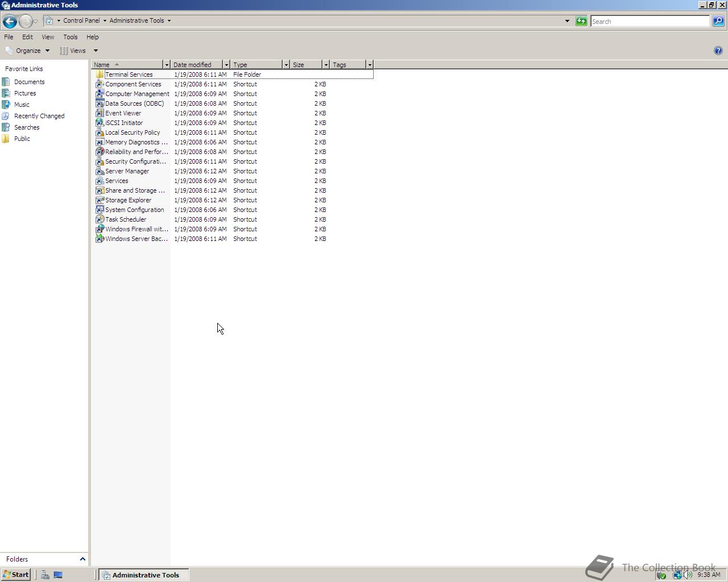Screen dimensions: 728x582
Task: Open the Edit menu
Action: click(x=27, y=37)
